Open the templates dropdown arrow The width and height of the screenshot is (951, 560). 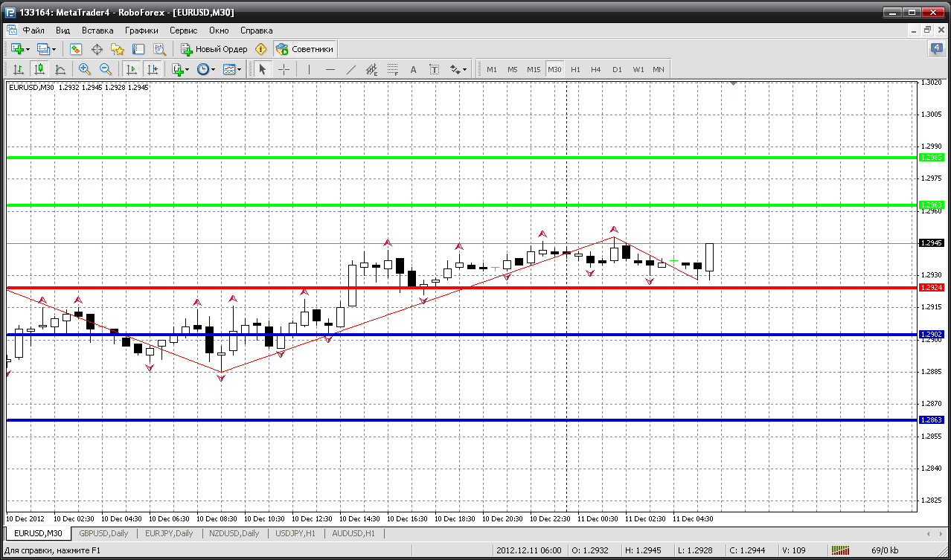coord(240,69)
